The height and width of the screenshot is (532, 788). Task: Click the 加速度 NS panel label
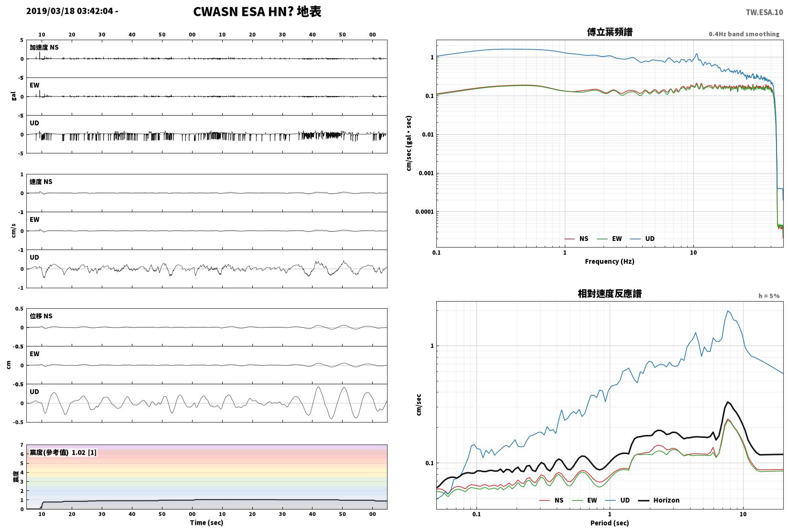click(x=44, y=47)
